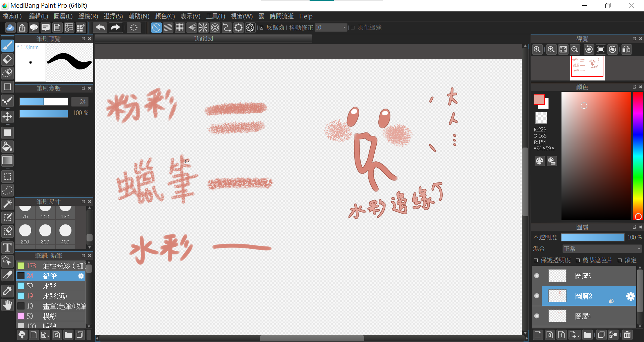This screenshot has width=644, height=342.
Task: Open 編輯(E) menu
Action: tap(39, 16)
